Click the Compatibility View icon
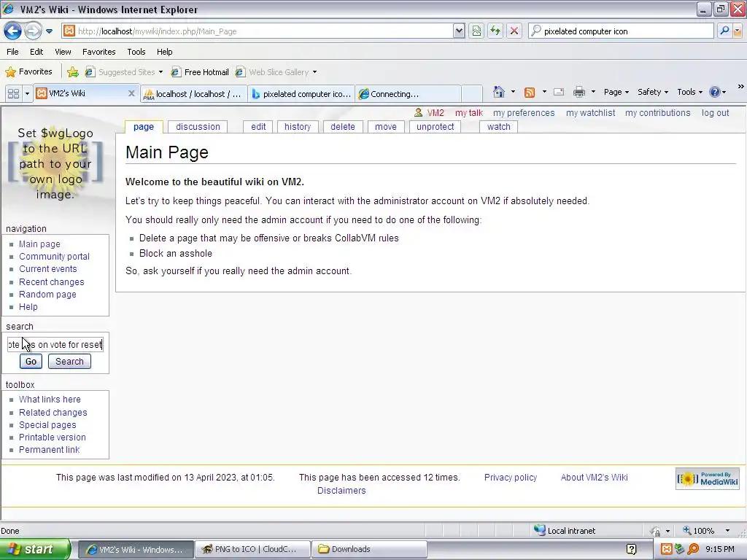This screenshot has height=560, width=747. coord(476,31)
